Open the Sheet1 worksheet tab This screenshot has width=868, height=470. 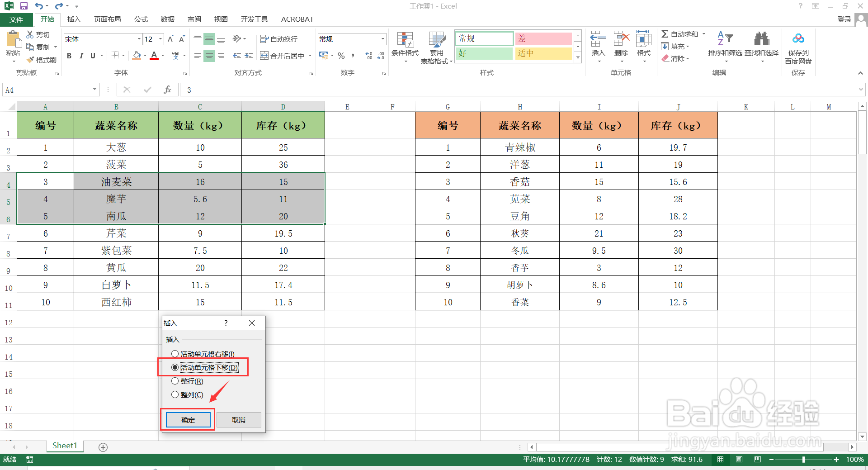(65, 446)
